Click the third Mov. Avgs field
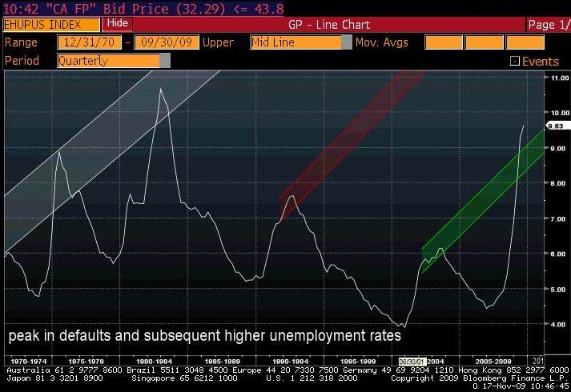This screenshot has height=392, width=571. pyautogui.click(x=525, y=42)
